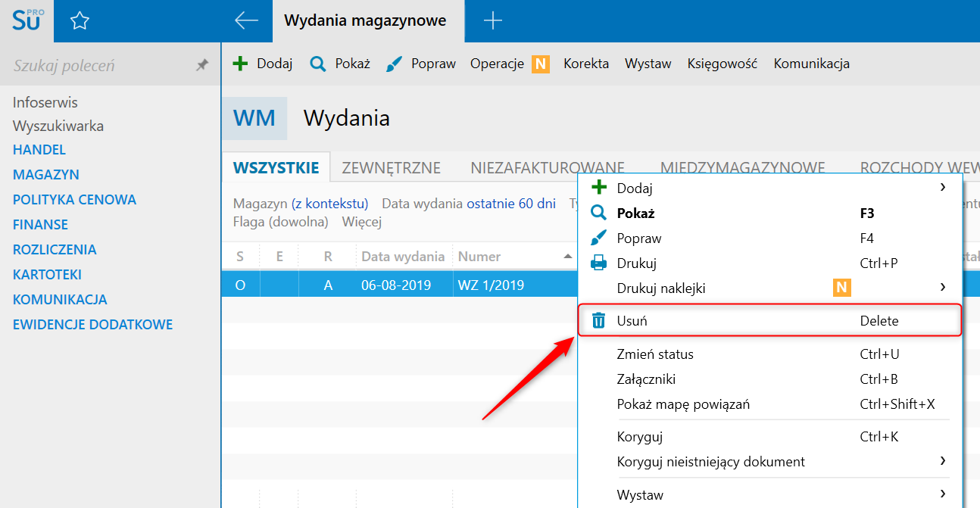The image size is (980, 508).
Task: Click printer icon beside Drukuj
Action: pyautogui.click(x=598, y=263)
